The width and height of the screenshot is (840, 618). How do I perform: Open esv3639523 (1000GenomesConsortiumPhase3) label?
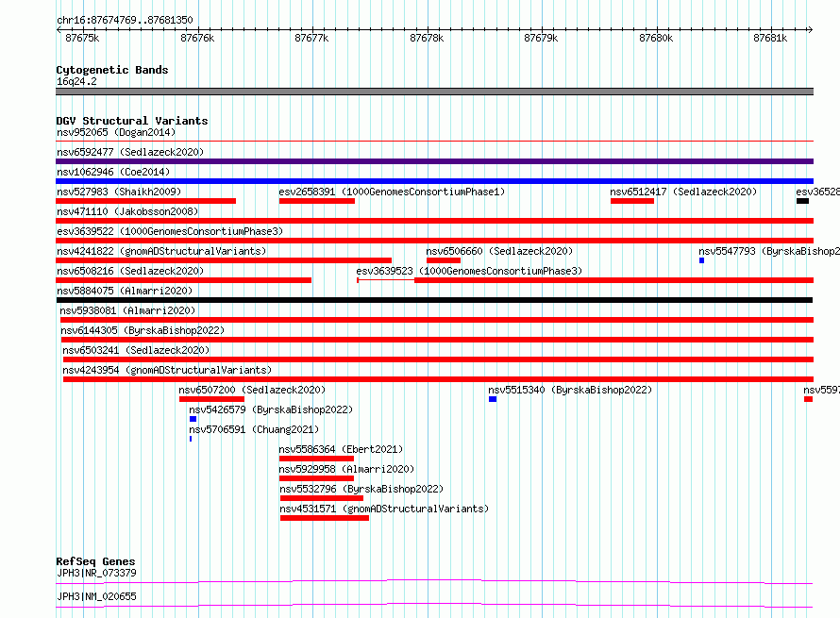pos(469,271)
